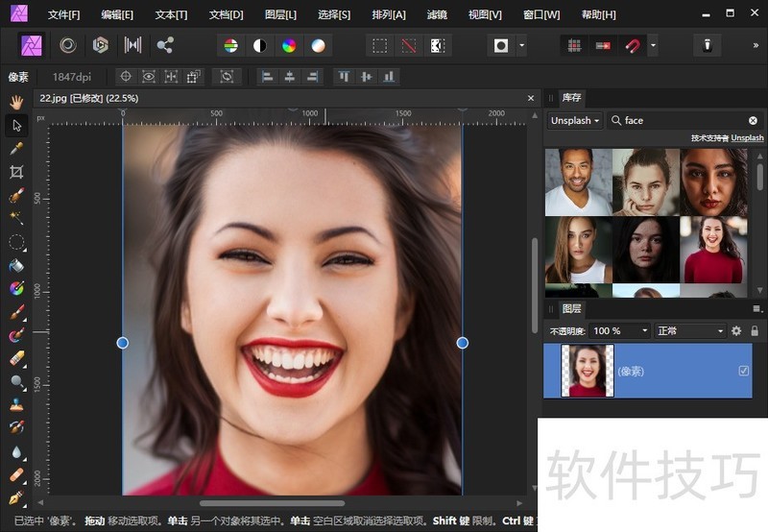The image size is (768, 532).
Task: Switch to the Develop persona icon
Action: (x=101, y=45)
